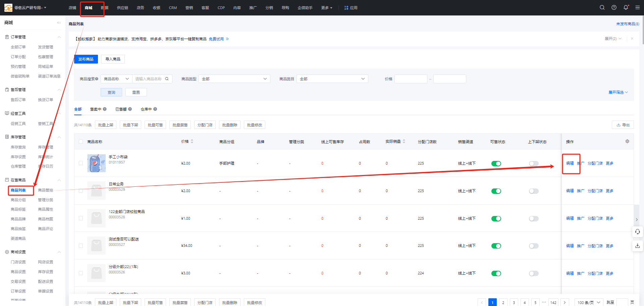Click the help icon next to 已售罄
The height and width of the screenshot is (306, 644).
pyautogui.click(x=130, y=109)
